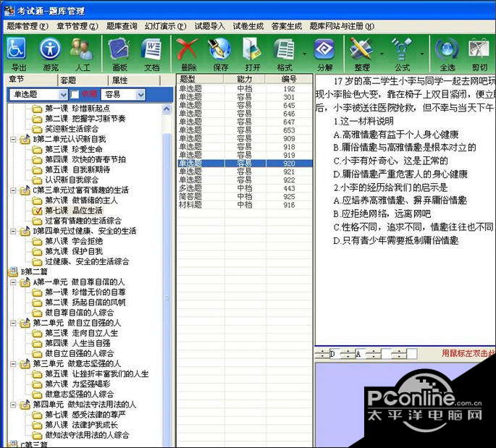
Task: Click the 人工 toolbar icon
Action: pos(82,54)
